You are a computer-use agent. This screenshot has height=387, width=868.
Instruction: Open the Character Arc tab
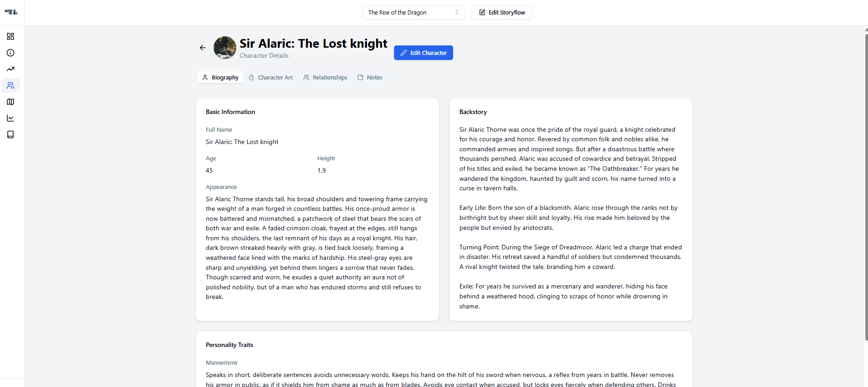click(x=271, y=77)
